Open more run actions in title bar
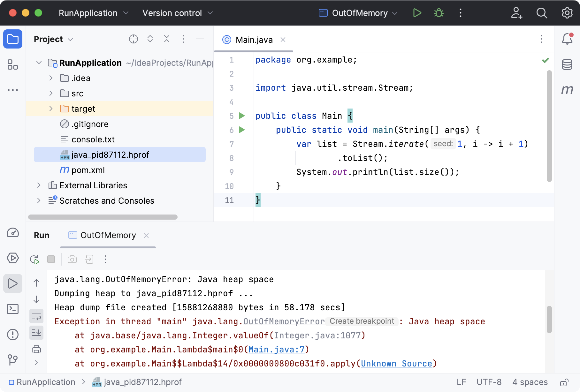Viewport: 580px width, 392px height. coord(460,13)
